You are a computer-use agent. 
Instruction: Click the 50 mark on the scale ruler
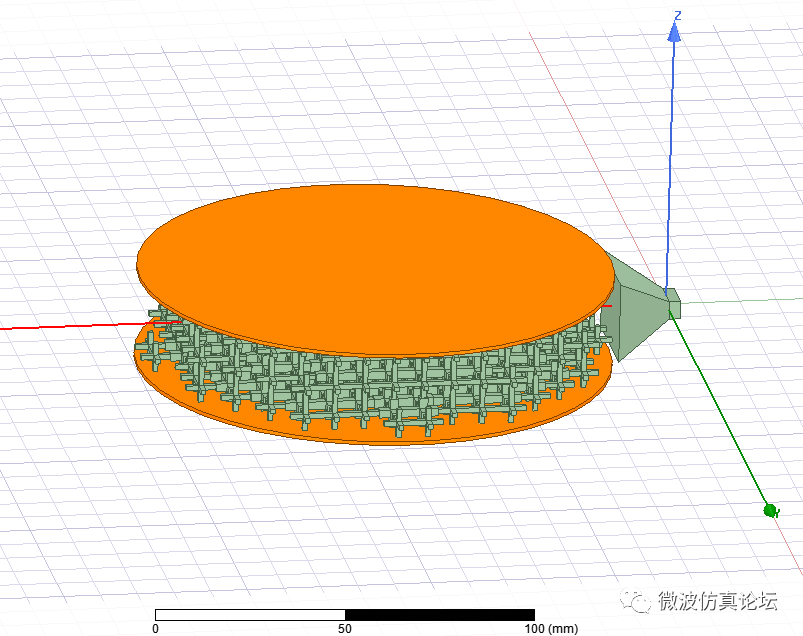344,629
